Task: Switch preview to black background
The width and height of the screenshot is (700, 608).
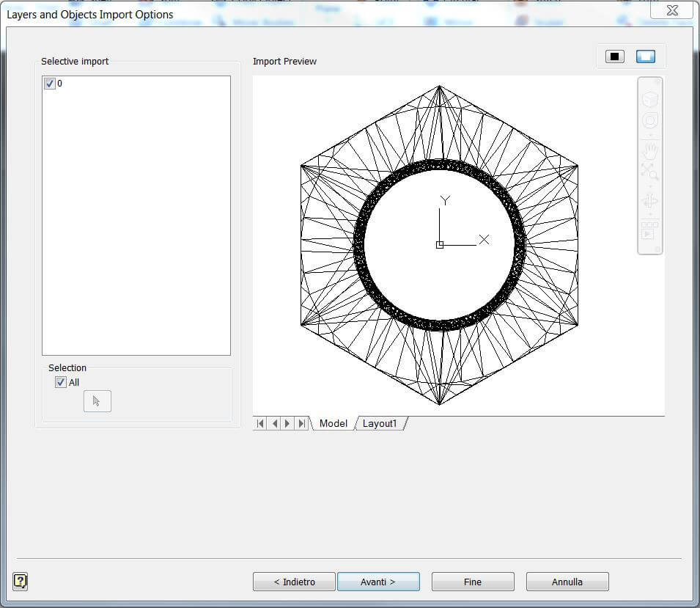Action: 615,56
